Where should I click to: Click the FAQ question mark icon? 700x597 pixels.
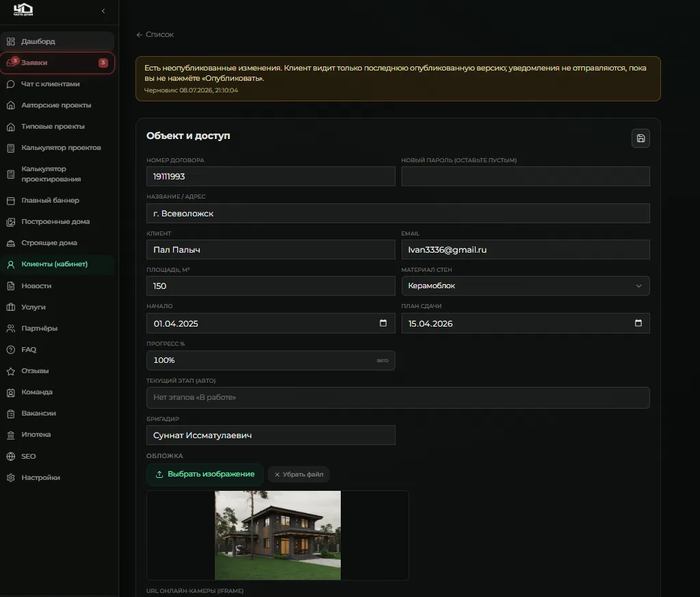(11, 350)
